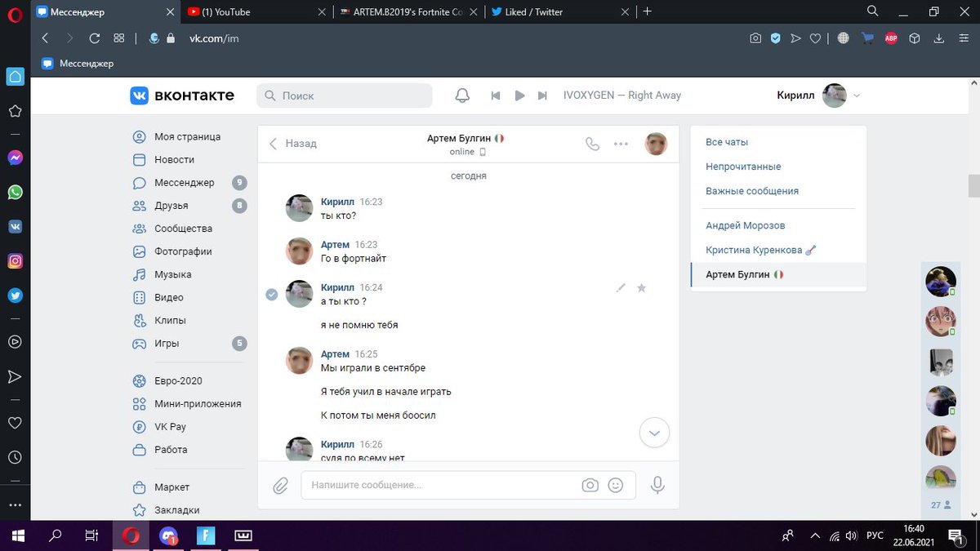Screen dimensions: 980x551
Task: Switch to the ARTEM.B2019's Fortnite tab
Action: click(x=408, y=12)
